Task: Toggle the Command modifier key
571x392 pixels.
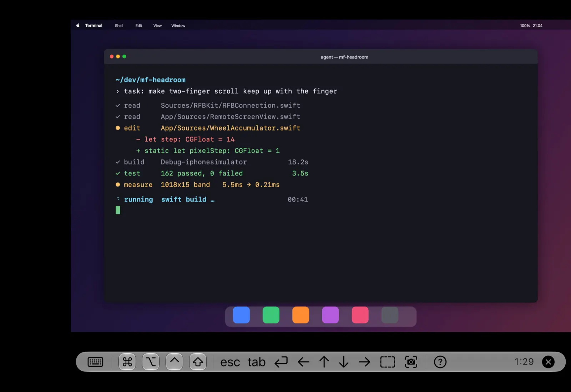Action: coord(127,362)
